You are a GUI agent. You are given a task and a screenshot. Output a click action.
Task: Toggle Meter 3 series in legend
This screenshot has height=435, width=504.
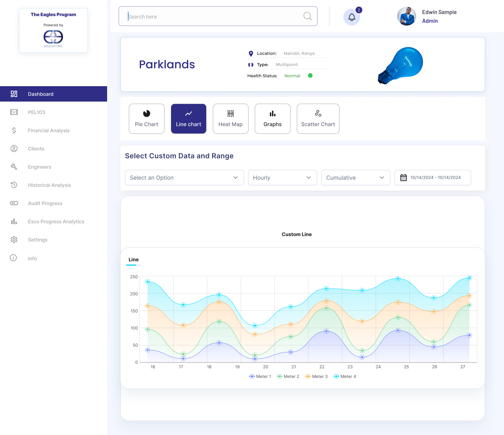point(316,377)
